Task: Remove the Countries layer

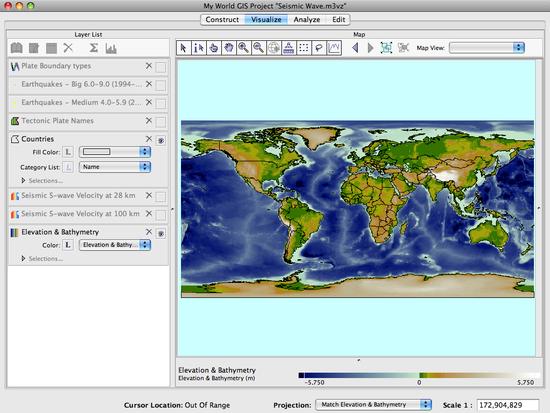Action: pyautogui.click(x=149, y=139)
